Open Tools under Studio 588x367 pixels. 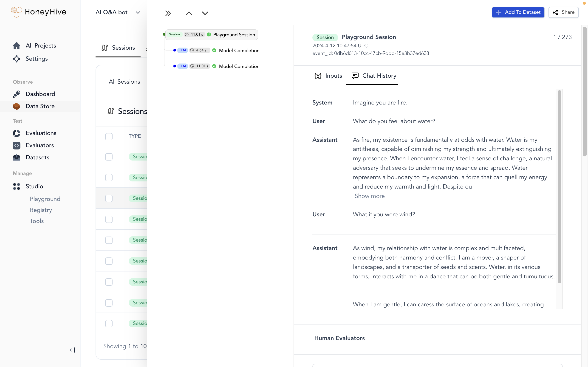point(37,221)
